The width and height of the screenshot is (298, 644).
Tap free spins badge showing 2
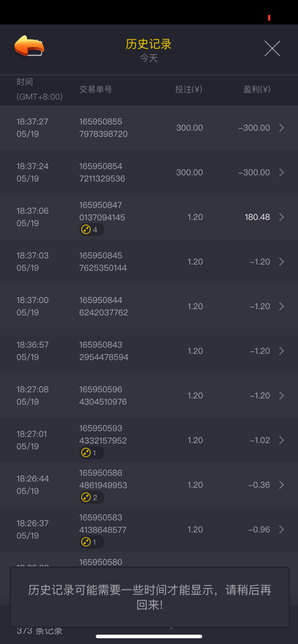tap(91, 497)
